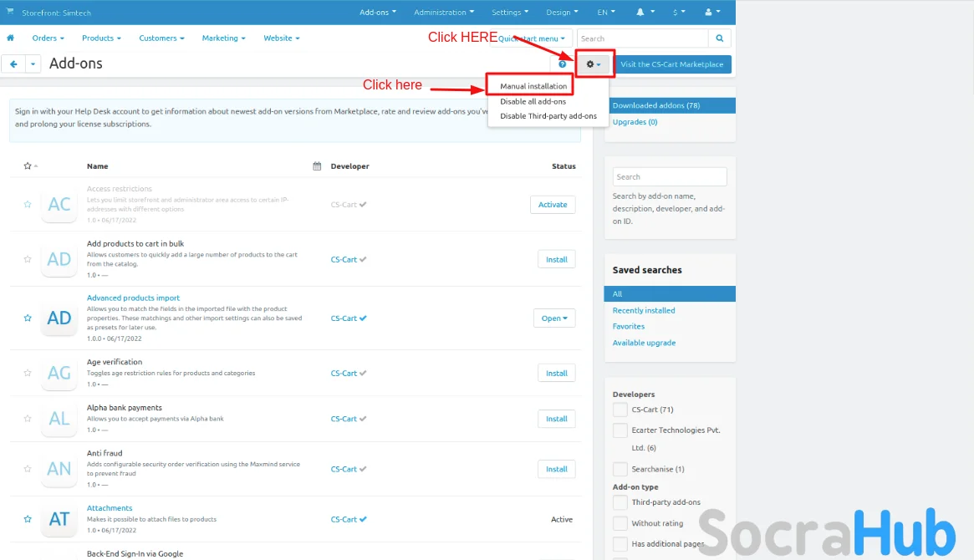Select Recently installed saved search
The height and width of the screenshot is (560, 974).
[x=644, y=310]
